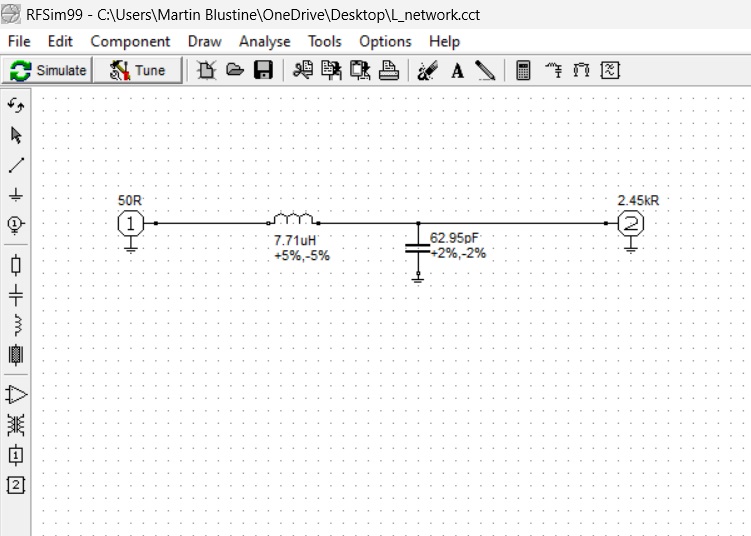Click the RFSim99 title bar icon
Screen dimensions: 751x536
coord(11,14)
